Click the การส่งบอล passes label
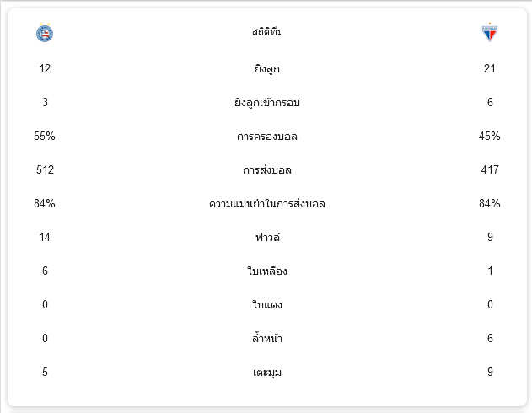 tap(267, 170)
